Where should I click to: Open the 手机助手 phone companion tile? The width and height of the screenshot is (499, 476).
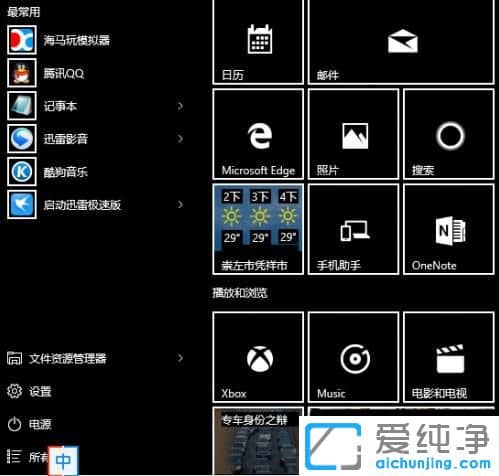coord(353,229)
